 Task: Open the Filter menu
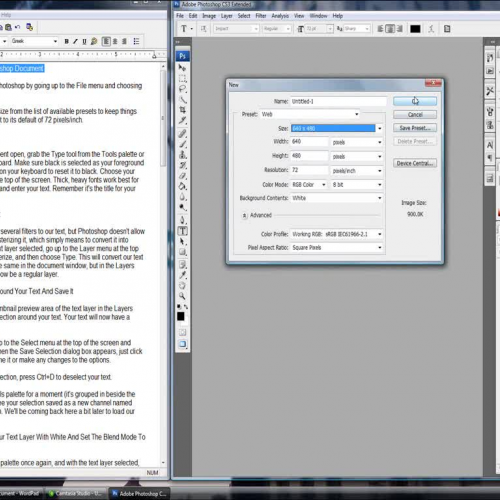tap(261, 16)
